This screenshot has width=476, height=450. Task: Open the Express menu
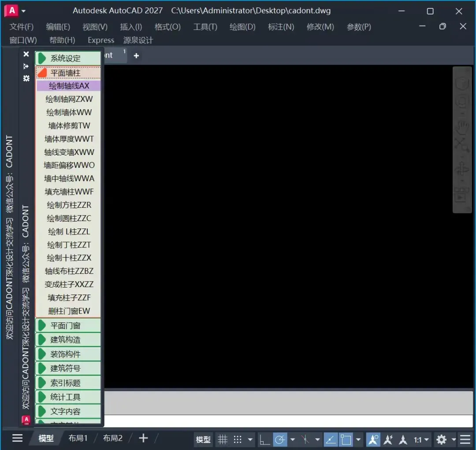click(x=101, y=40)
